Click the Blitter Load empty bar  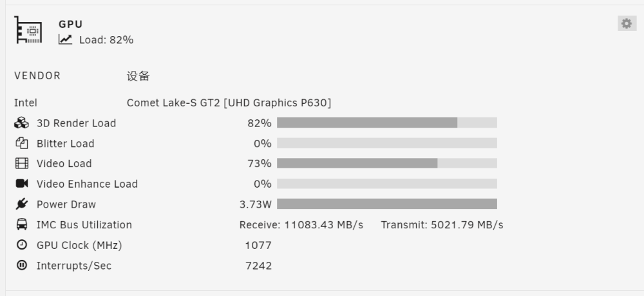[x=387, y=143]
